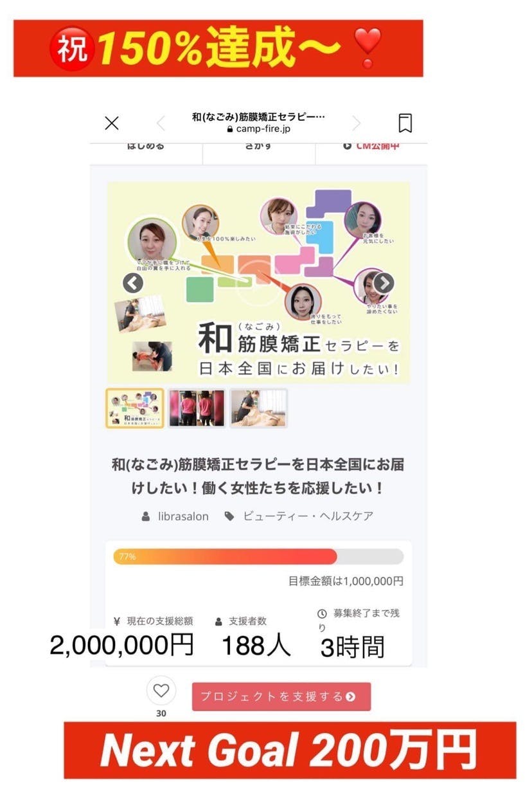Click the プロジェクトを支援する button
The width and height of the screenshot is (532, 798).
coord(281,696)
